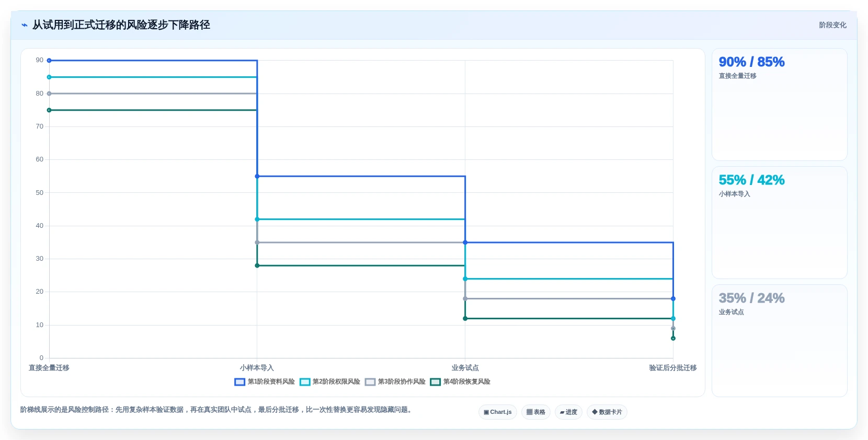Toggle the 第3阶段协作风险 legend swatch
This screenshot has height=440, width=868.
click(370, 382)
